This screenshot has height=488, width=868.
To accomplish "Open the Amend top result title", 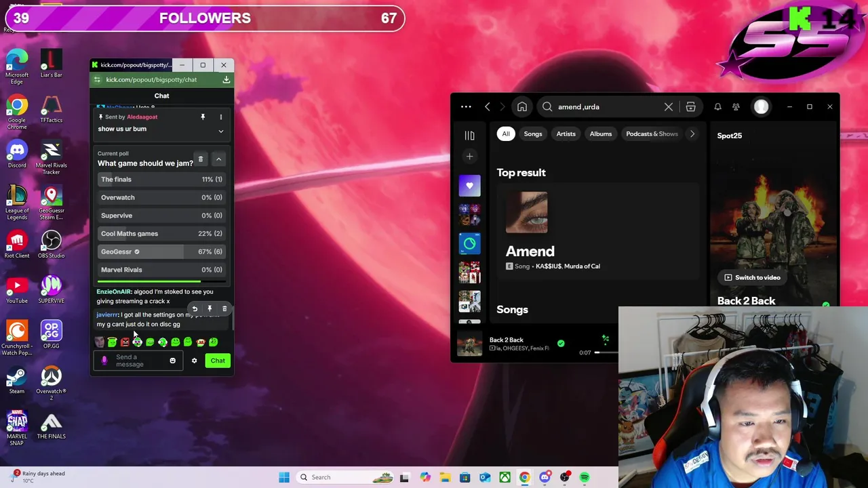I will (530, 251).
